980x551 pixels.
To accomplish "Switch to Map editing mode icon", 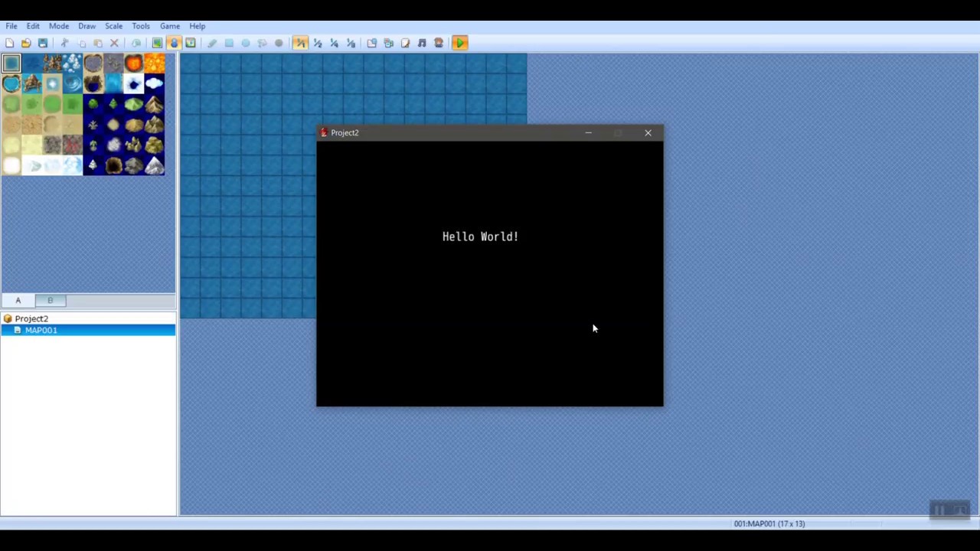I will tap(157, 43).
